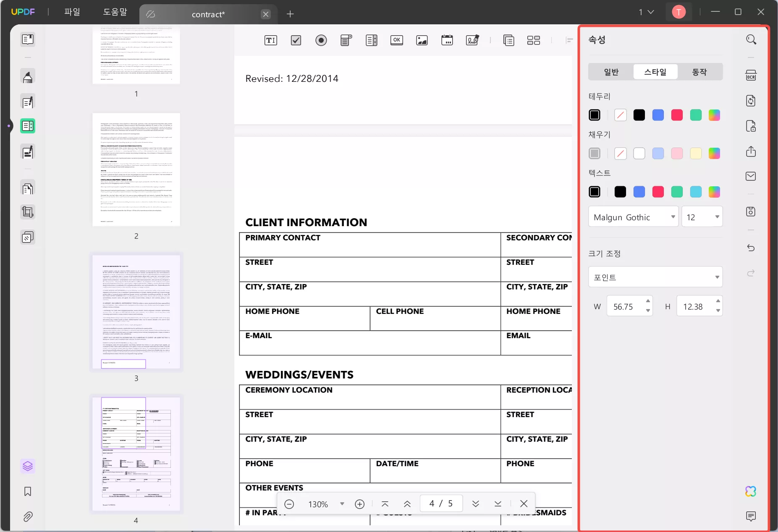Go to the next page

(x=476, y=504)
